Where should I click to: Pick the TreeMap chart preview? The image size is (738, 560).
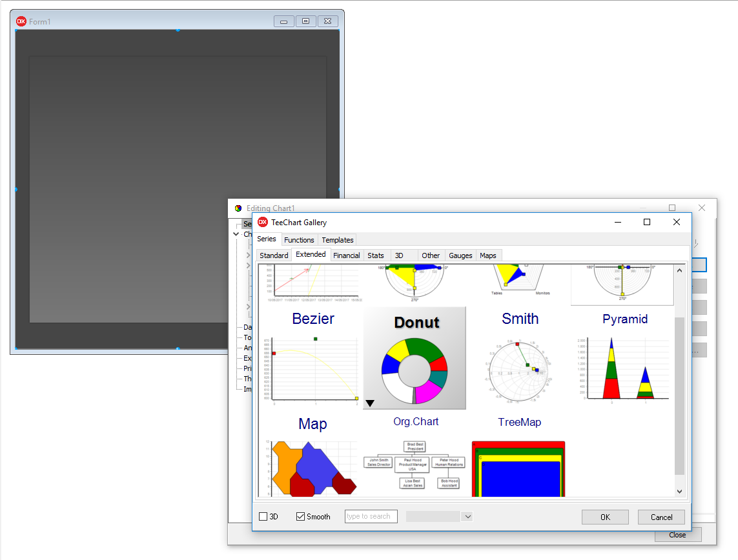pyautogui.click(x=518, y=468)
